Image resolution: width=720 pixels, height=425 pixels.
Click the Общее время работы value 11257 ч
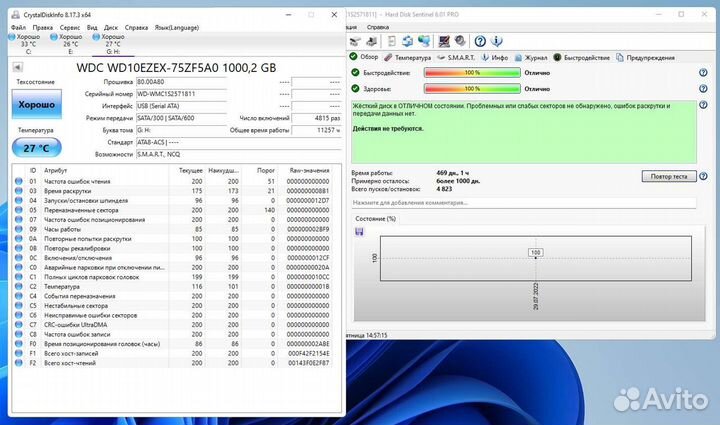316,130
